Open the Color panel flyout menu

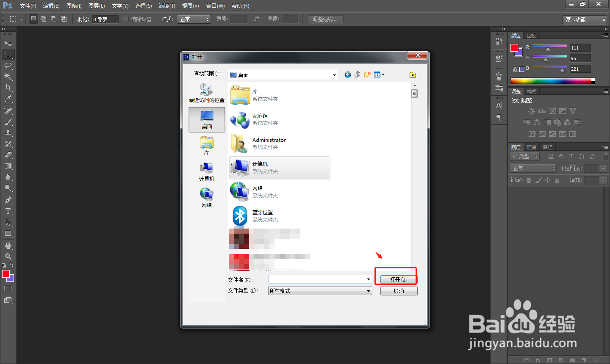605,36
